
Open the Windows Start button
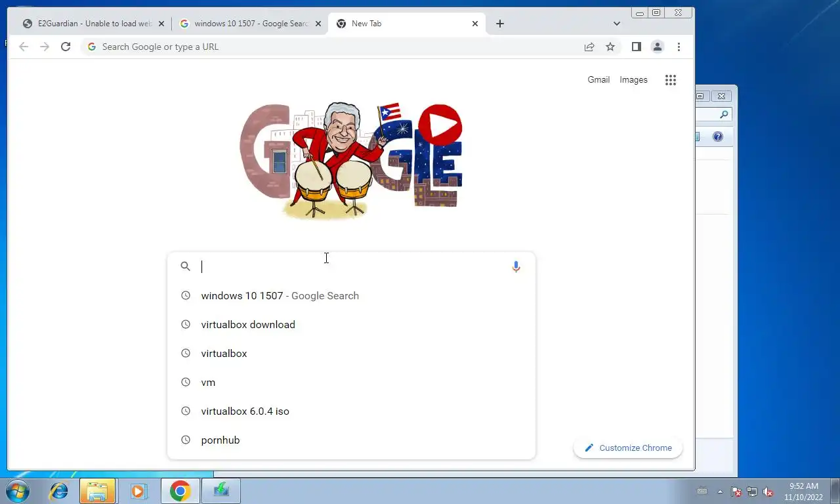18,491
